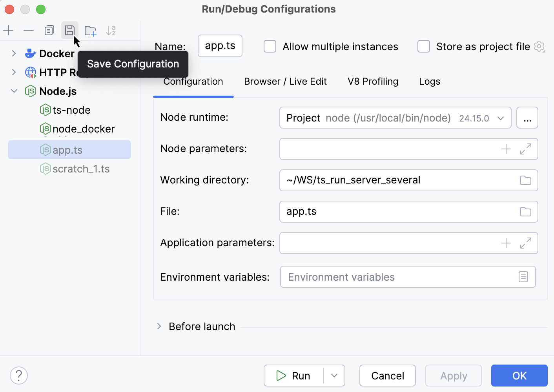This screenshot has width=554, height=392.
Task: Save Configuration toolbar icon
Action: click(70, 30)
